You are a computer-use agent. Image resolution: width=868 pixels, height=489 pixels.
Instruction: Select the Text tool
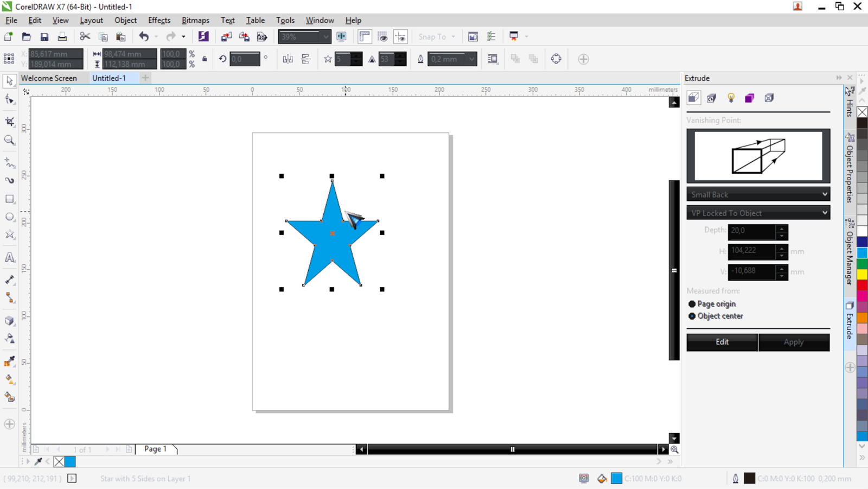[9, 257]
